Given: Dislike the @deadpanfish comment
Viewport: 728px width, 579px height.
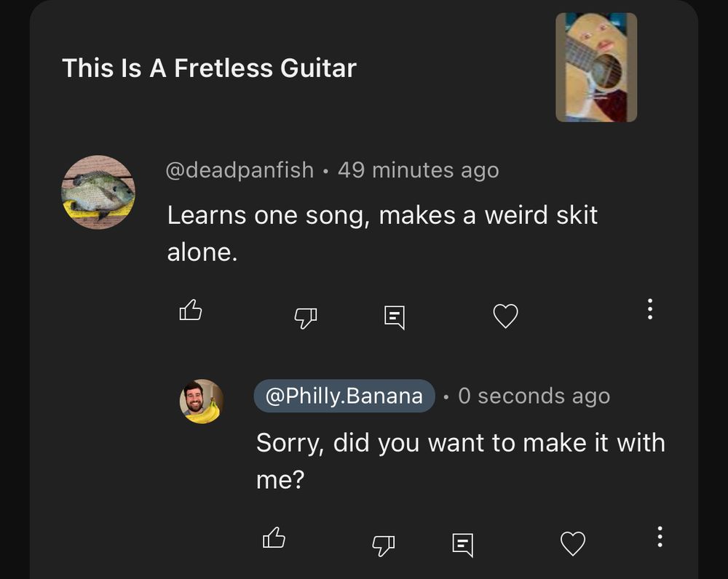Looking at the screenshot, I should point(305,316).
